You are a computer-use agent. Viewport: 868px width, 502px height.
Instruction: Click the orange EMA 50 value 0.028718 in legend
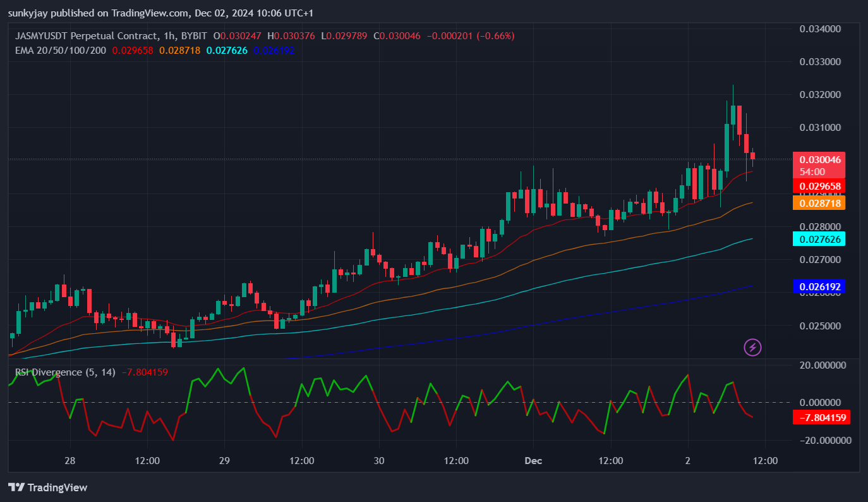point(179,50)
